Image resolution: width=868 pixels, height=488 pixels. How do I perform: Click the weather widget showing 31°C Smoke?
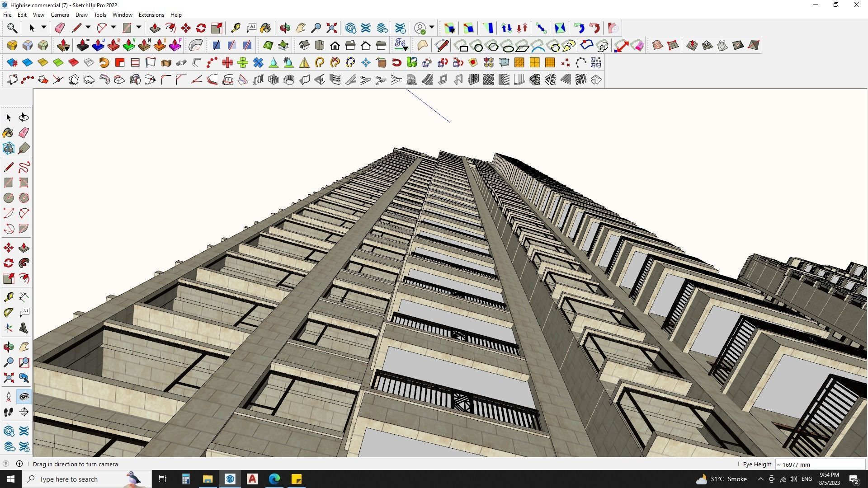click(x=722, y=479)
